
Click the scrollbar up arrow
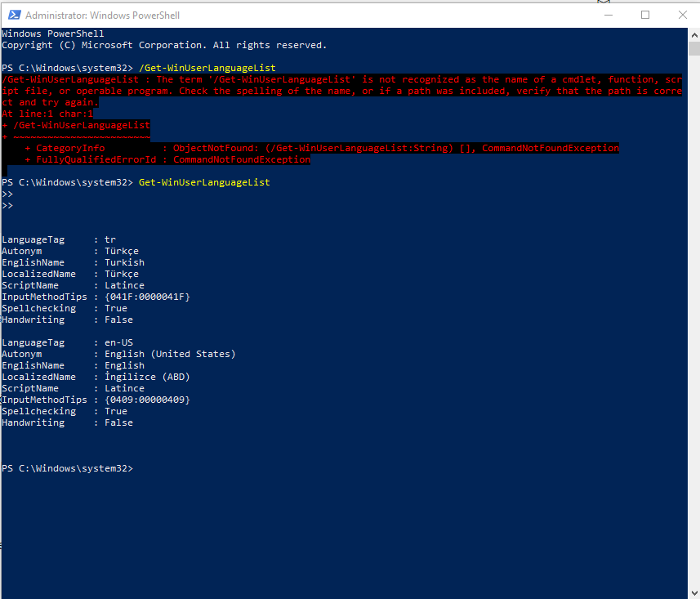click(694, 34)
